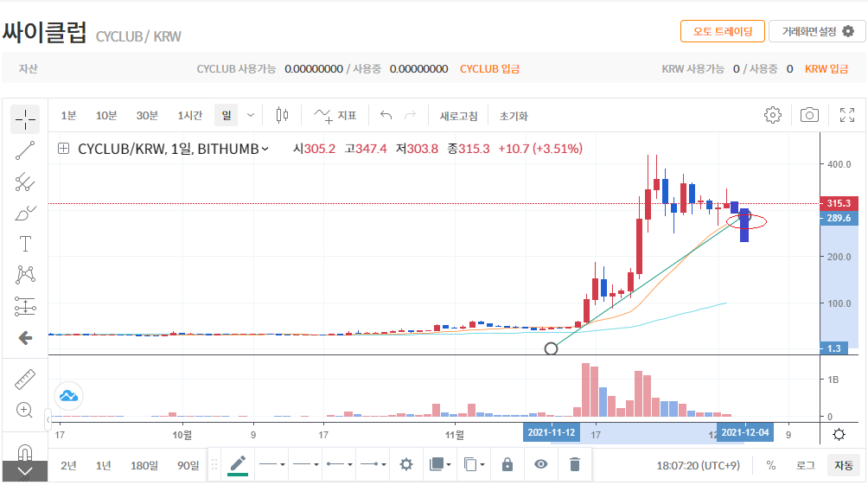
Task: Toggle percent scale mode
Action: pyautogui.click(x=770, y=465)
